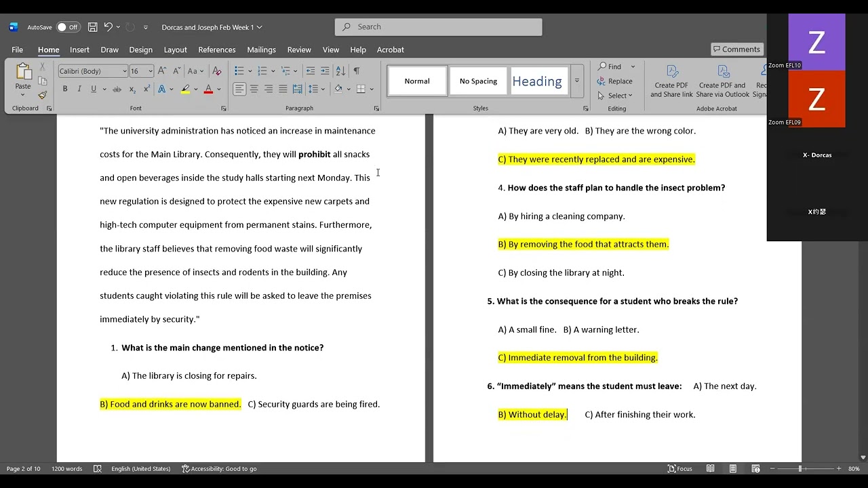Expand the bullets list dropdown arrow
Screen dimensions: 868x488
click(250, 71)
